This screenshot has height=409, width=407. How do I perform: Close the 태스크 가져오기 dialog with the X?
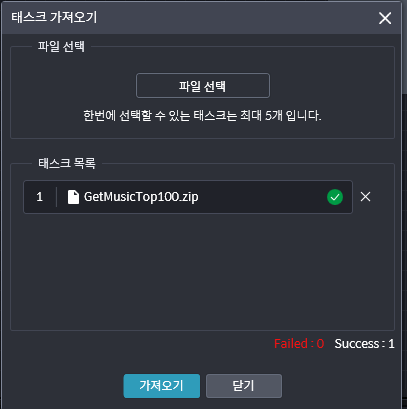point(385,18)
